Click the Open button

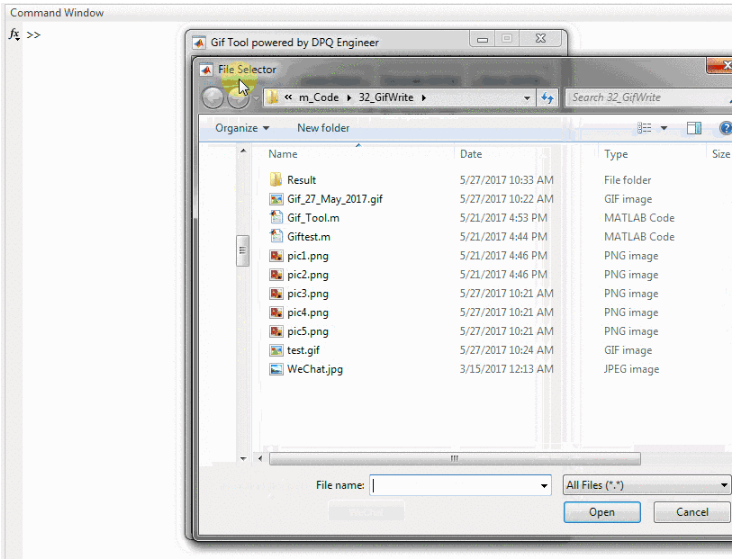602,512
